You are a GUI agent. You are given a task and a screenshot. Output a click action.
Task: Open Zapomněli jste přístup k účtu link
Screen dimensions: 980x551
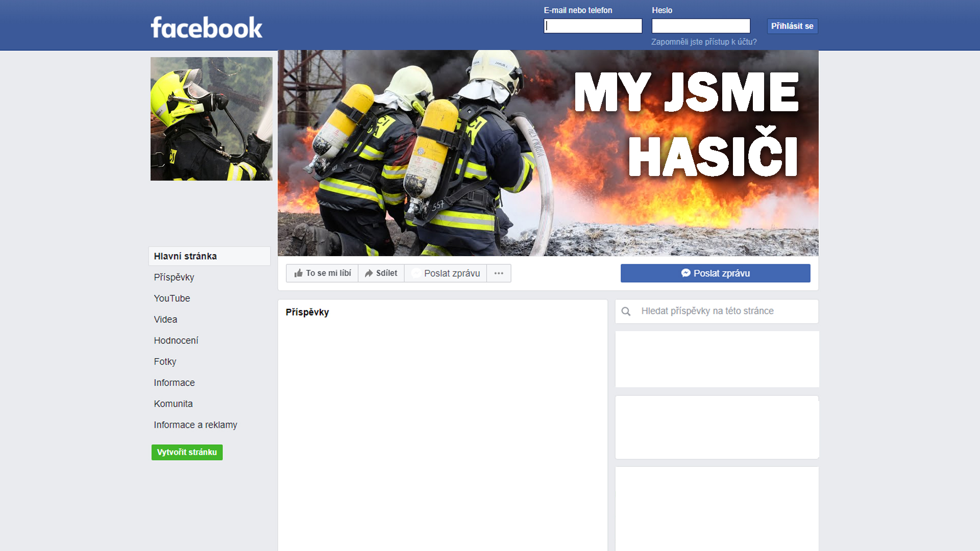pos(704,42)
